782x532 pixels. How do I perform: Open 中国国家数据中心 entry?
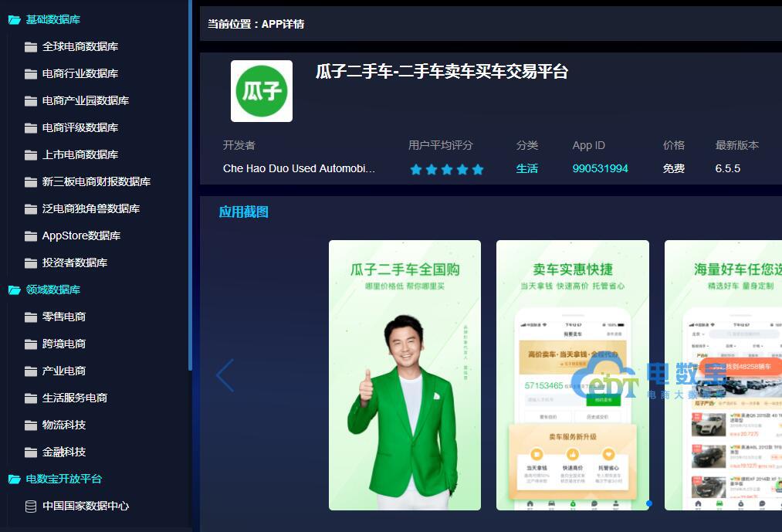coord(86,506)
